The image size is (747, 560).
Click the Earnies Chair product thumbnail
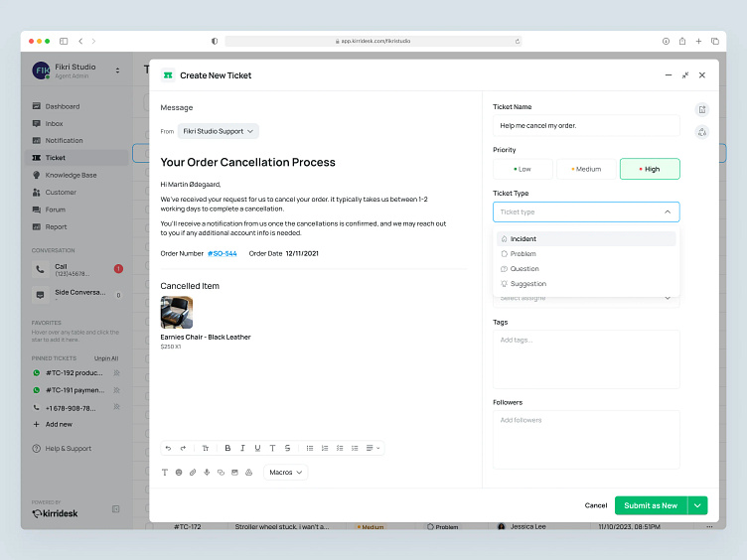(x=177, y=313)
